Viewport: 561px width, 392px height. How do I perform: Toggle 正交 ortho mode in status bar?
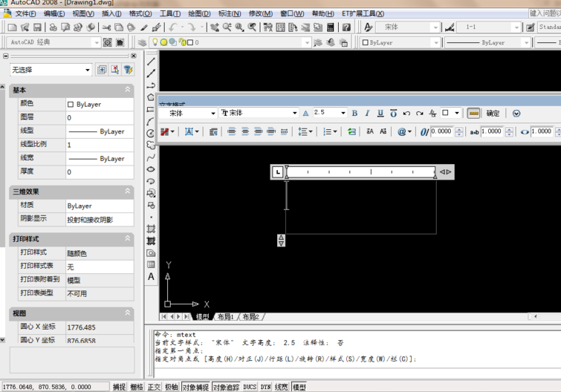pyautogui.click(x=154, y=387)
